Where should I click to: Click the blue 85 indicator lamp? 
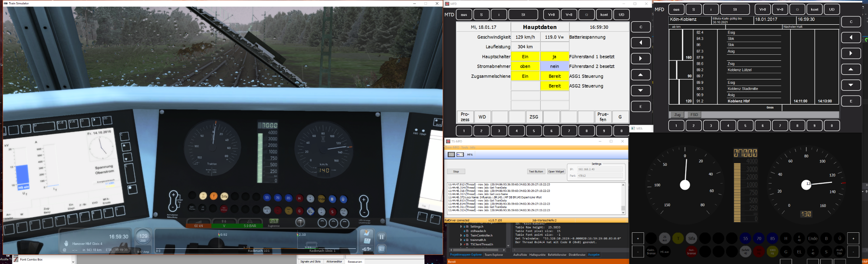coord(773,238)
